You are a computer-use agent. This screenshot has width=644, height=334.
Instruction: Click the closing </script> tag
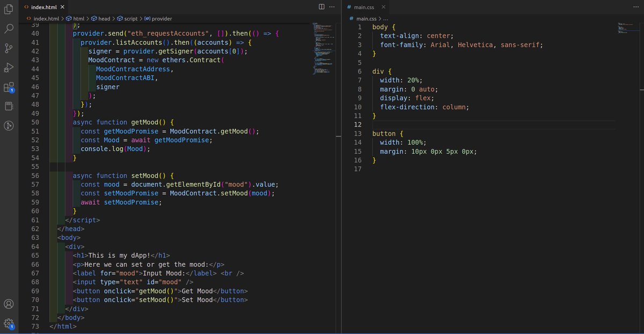[x=83, y=220]
